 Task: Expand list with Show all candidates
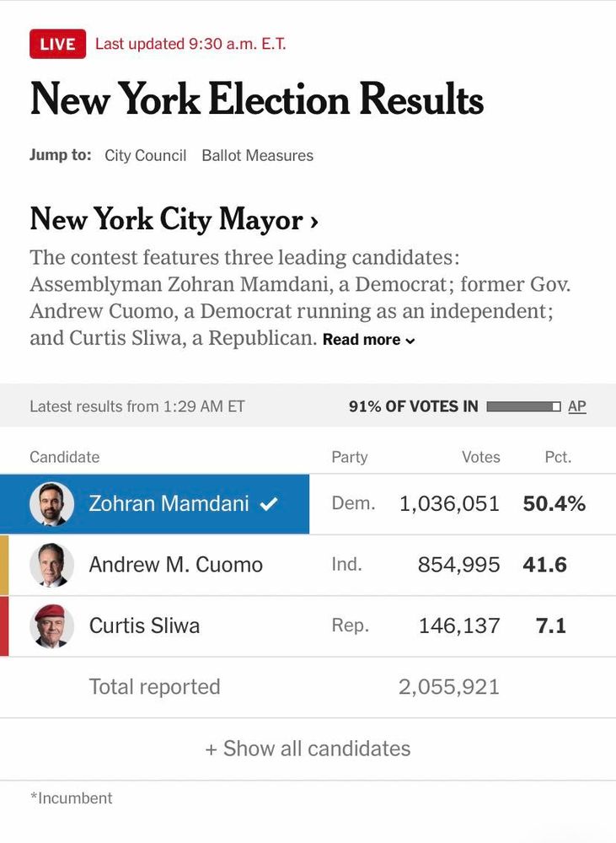pos(308,749)
